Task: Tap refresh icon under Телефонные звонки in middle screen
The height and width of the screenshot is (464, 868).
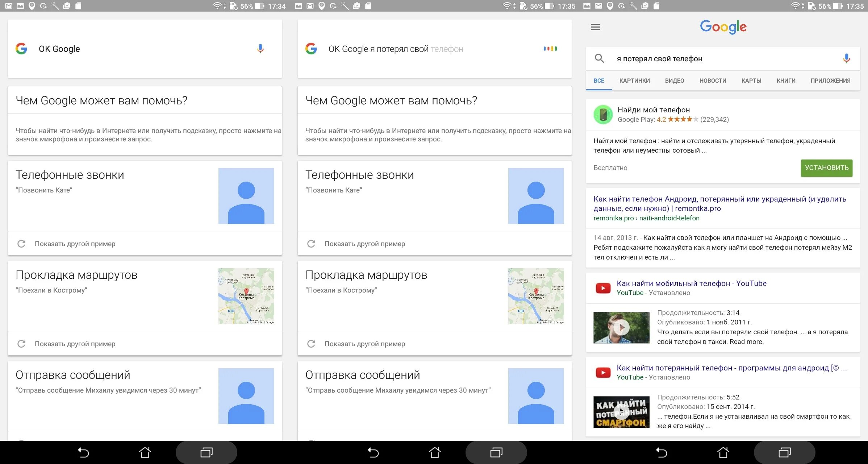Action: point(311,244)
